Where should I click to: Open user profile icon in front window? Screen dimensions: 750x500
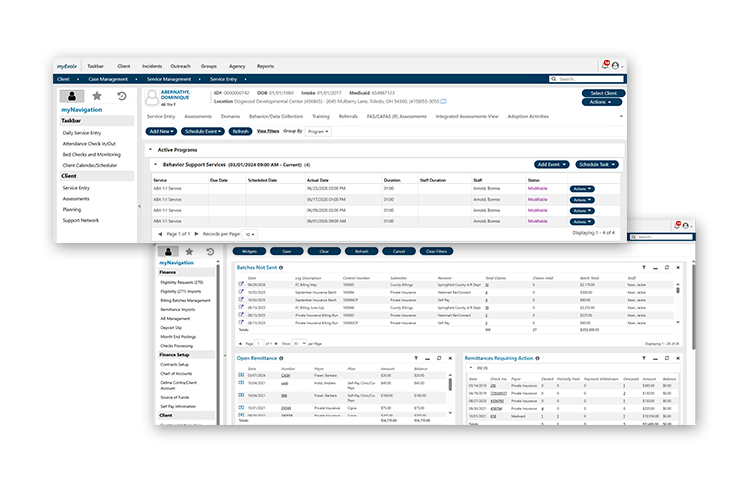pos(616,66)
